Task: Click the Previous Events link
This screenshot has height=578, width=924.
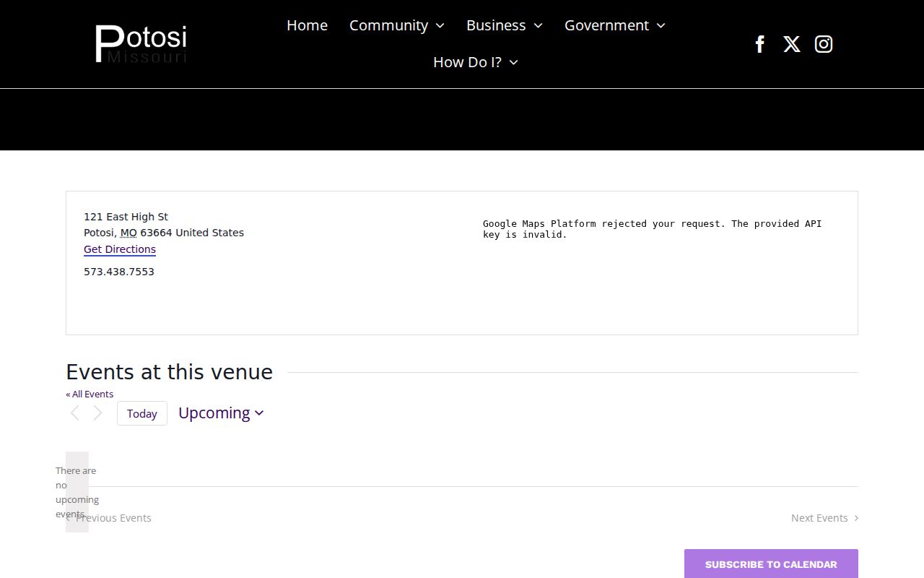Action: (x=109, y=518)
